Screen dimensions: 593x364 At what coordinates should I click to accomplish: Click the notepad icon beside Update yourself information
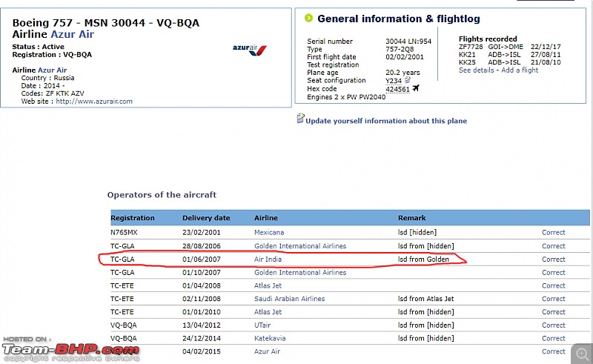pos(300,119)
